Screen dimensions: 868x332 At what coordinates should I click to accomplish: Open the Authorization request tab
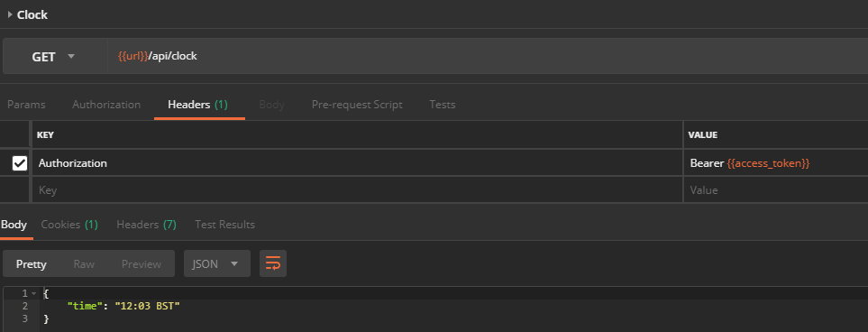(x=106, y=104)
